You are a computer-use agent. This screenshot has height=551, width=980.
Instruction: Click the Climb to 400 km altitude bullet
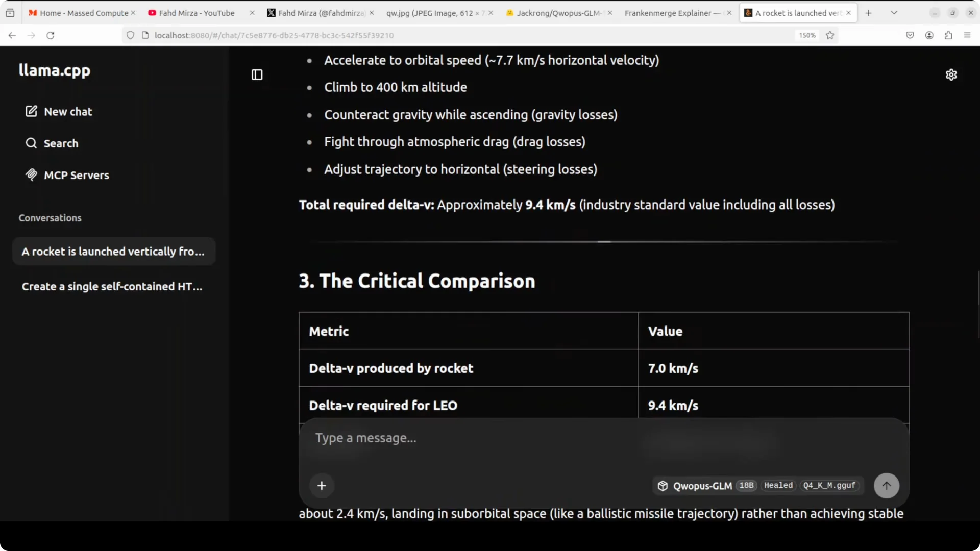pyautogui.click(x=395, y=87)
